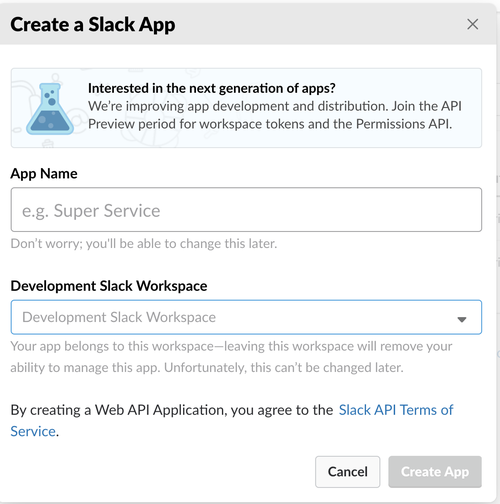Click the API Preview period banner description
This screenshot has width=500, height=504.
pyautogui.click(x=275, y=115)
